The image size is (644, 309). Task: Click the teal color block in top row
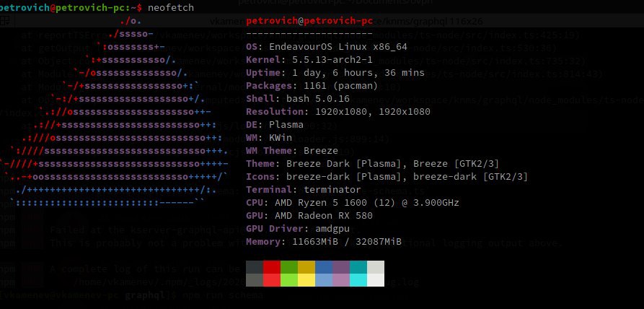click(x=358, y=267)
